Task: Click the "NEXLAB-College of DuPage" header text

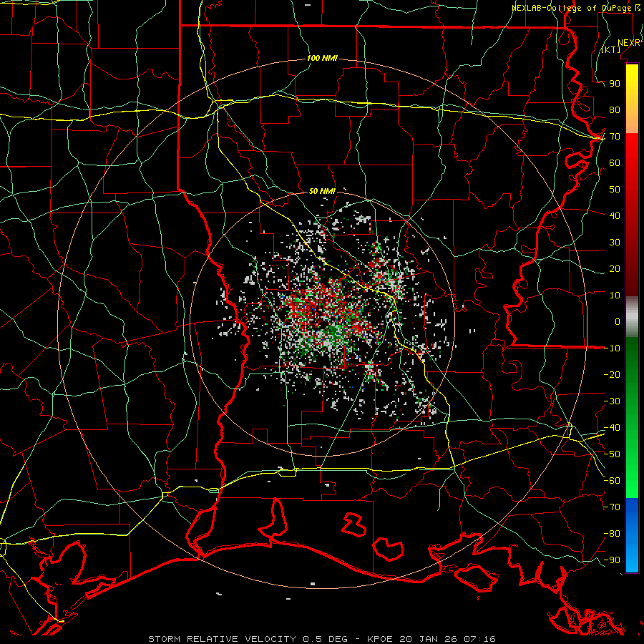Action: click(572, 8)
